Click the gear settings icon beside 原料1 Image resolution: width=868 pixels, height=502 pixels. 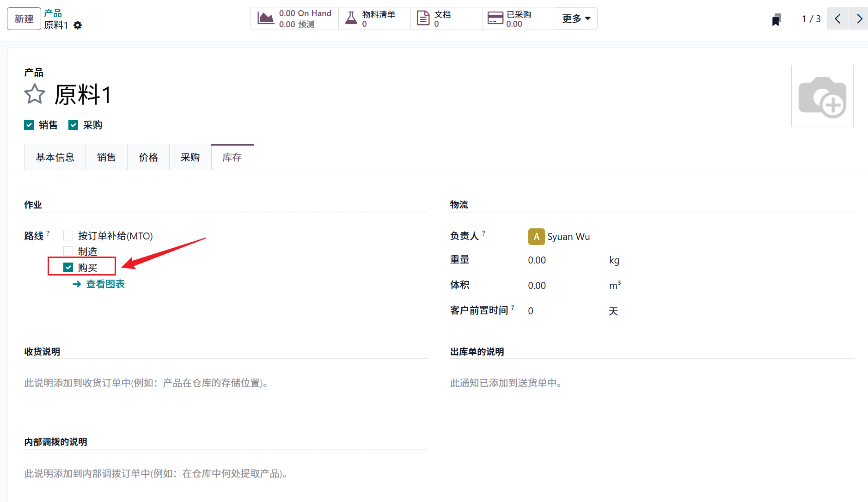click(x=78, y=25)
